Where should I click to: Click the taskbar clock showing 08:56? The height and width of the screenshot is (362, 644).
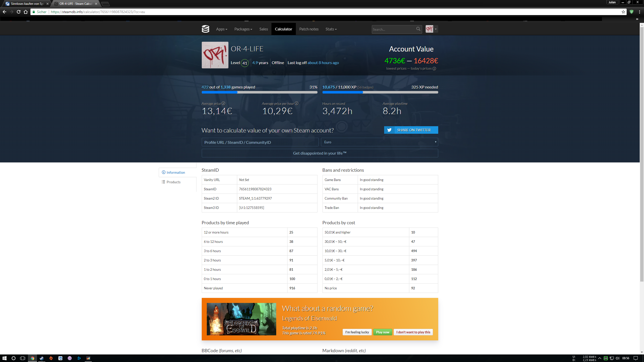[x=626, y=358]
